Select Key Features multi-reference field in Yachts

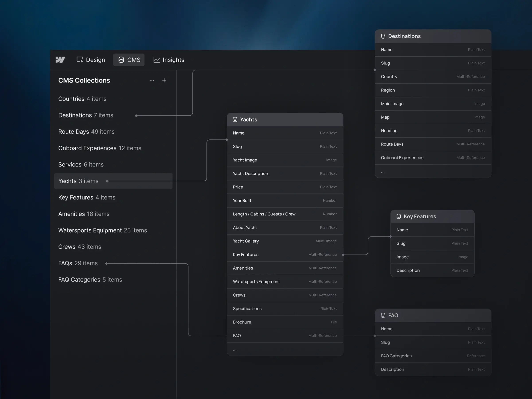point(285,254)
